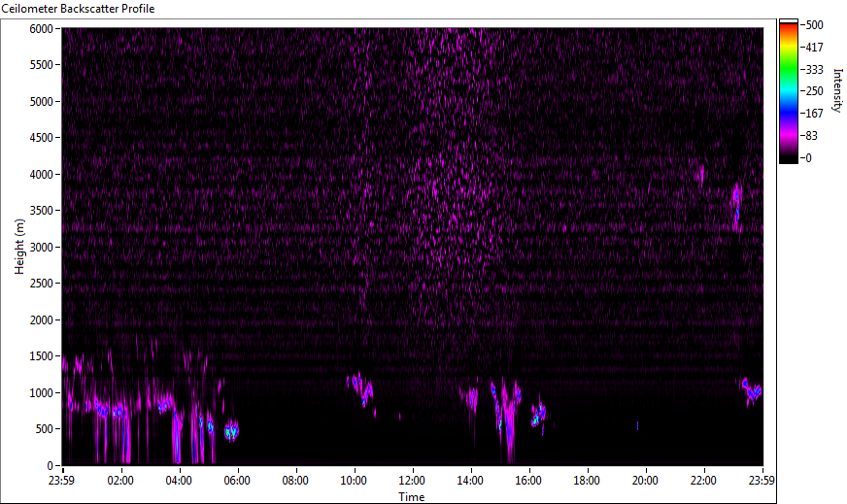Image resolution: width=847 pixels, height=504 pixels.
Task: Click the 20:00 time axis label
Action: point(645,481)
